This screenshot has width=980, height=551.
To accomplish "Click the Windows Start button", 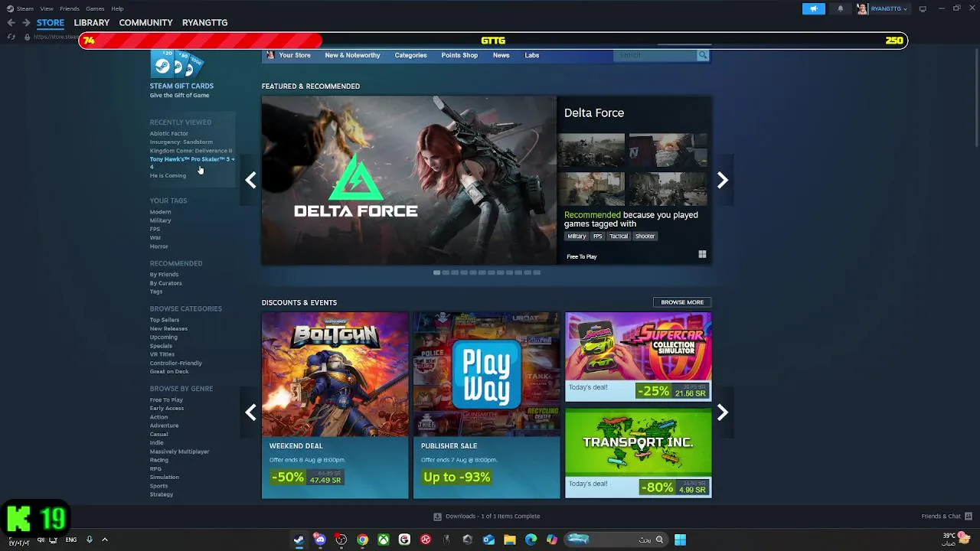I will 680,540.
